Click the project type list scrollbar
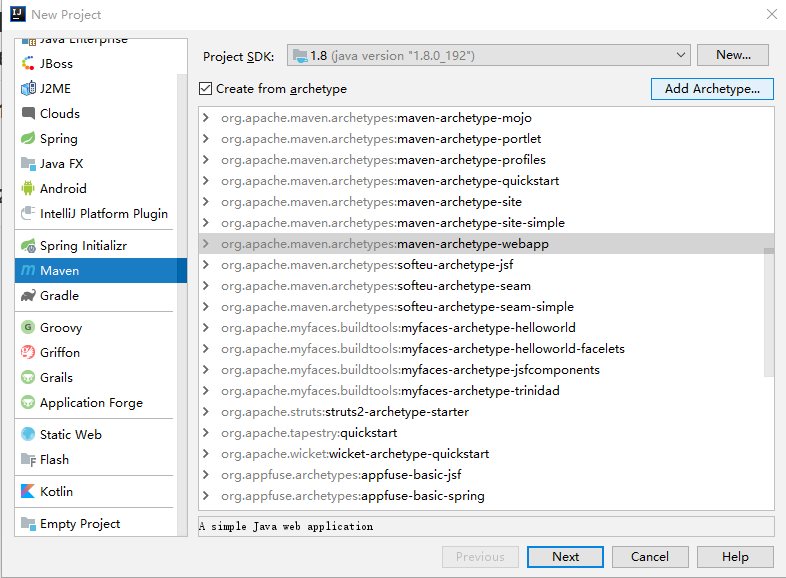 click(182, 305)
